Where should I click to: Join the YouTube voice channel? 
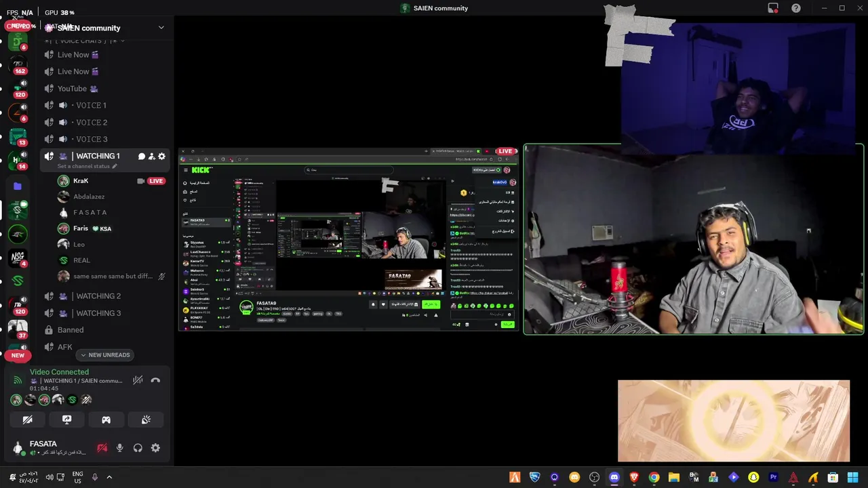(104, 88)
